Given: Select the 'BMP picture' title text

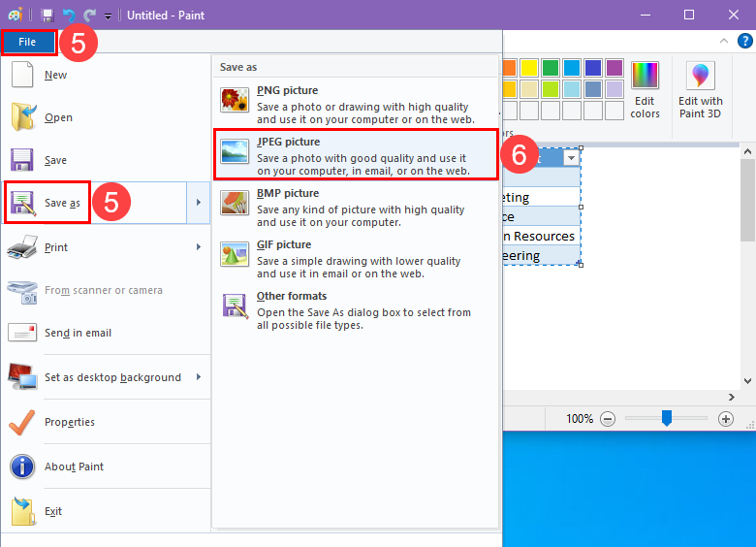Looking at the screenshot, I should (288, 193).
